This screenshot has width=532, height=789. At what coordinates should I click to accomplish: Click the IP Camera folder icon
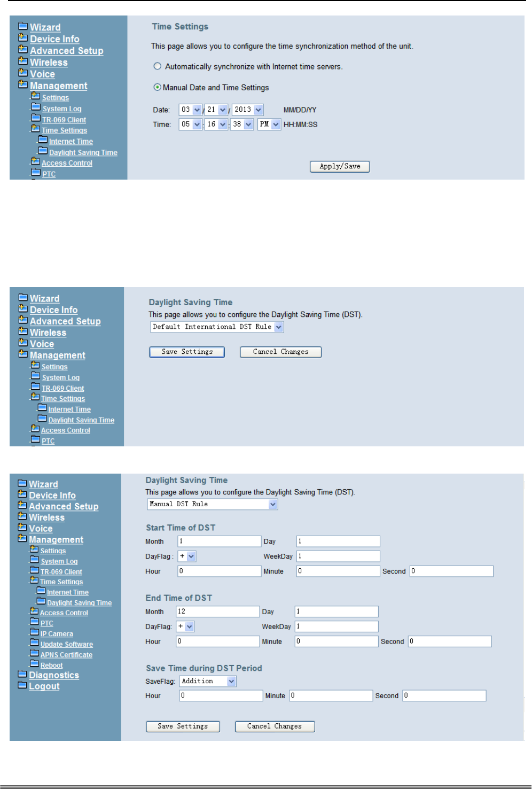[35, 632]
